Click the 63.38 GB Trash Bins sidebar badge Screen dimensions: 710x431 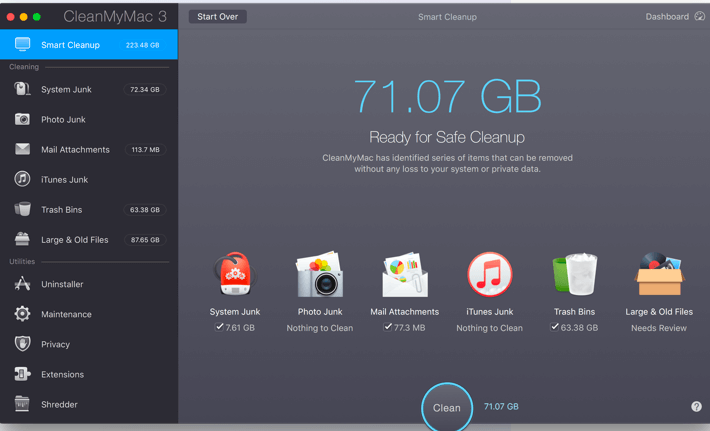145,210
